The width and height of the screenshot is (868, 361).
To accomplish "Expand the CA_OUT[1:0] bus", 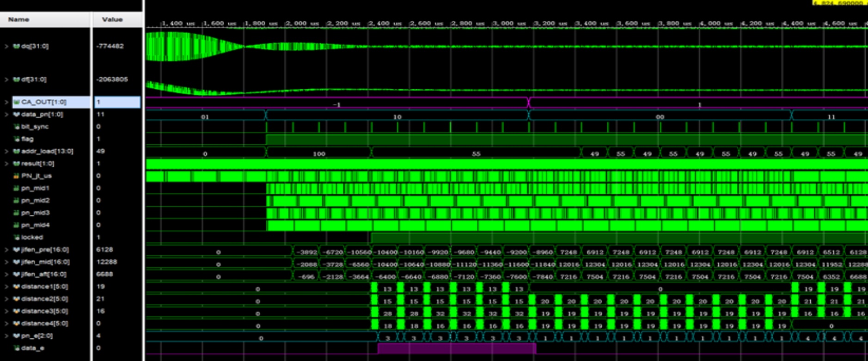I will click(x=6, y=102).
